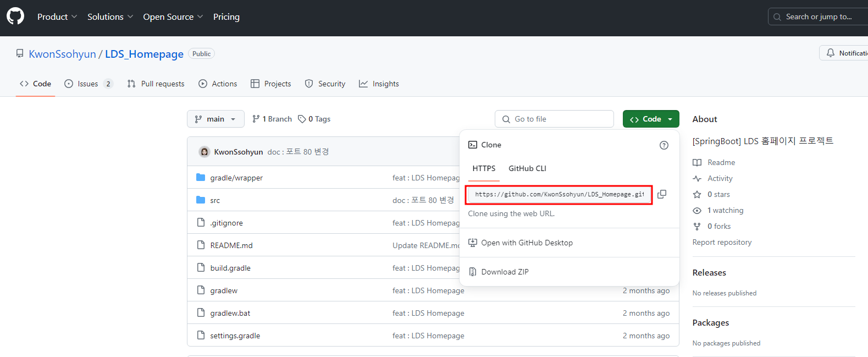Image resolution: width=868 pixels, height=357 pixels.
Task: Expand the Open Source menu
Action: pyautogui.click(x=173, y=17)
